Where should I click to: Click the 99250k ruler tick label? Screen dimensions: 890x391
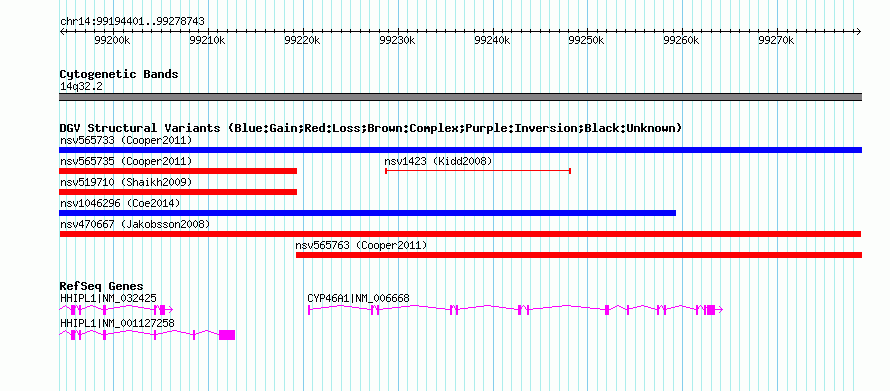[x=586, y=40]
